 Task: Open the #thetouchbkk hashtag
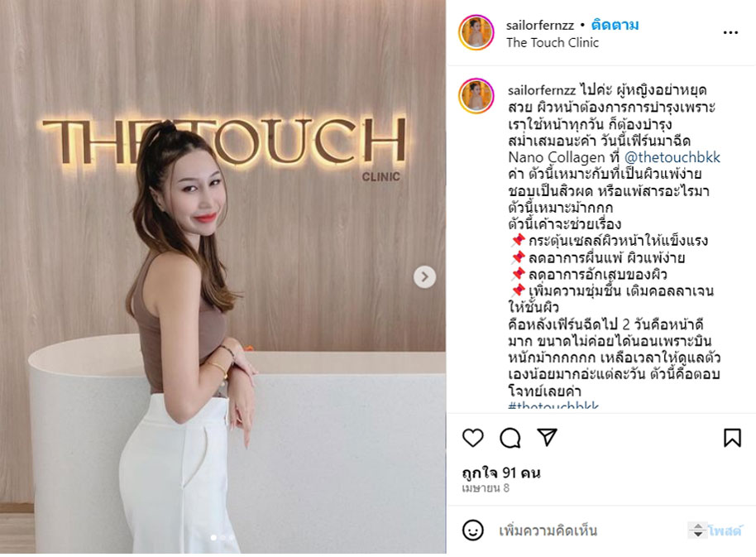tap(553, 405)
